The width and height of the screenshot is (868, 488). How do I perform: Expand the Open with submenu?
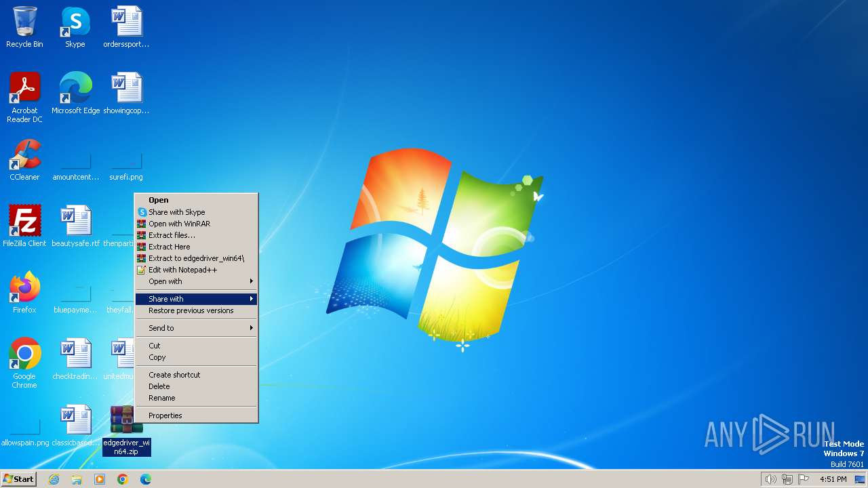coord(197,281)
